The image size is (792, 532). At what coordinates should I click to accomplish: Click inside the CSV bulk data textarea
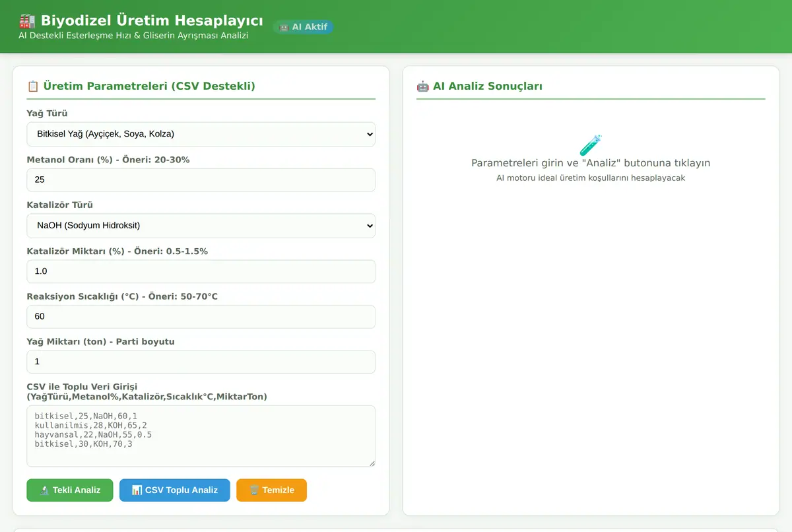click(201, 436)
